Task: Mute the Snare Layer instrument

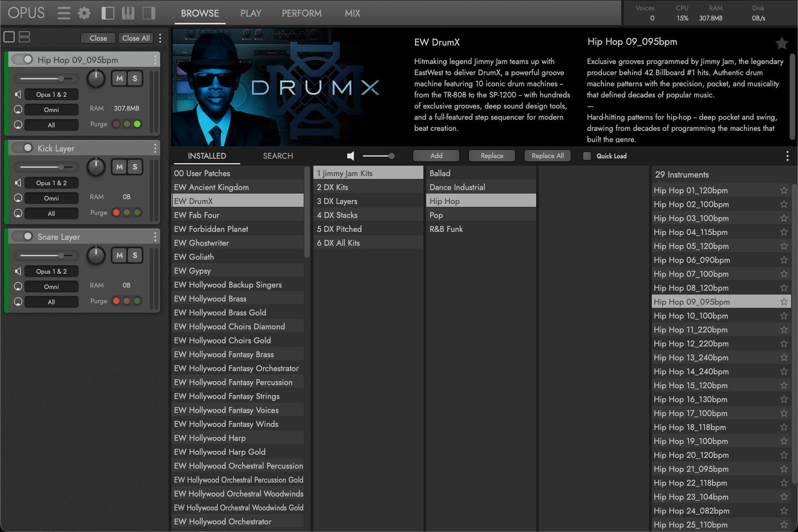Action: [120, 255]
